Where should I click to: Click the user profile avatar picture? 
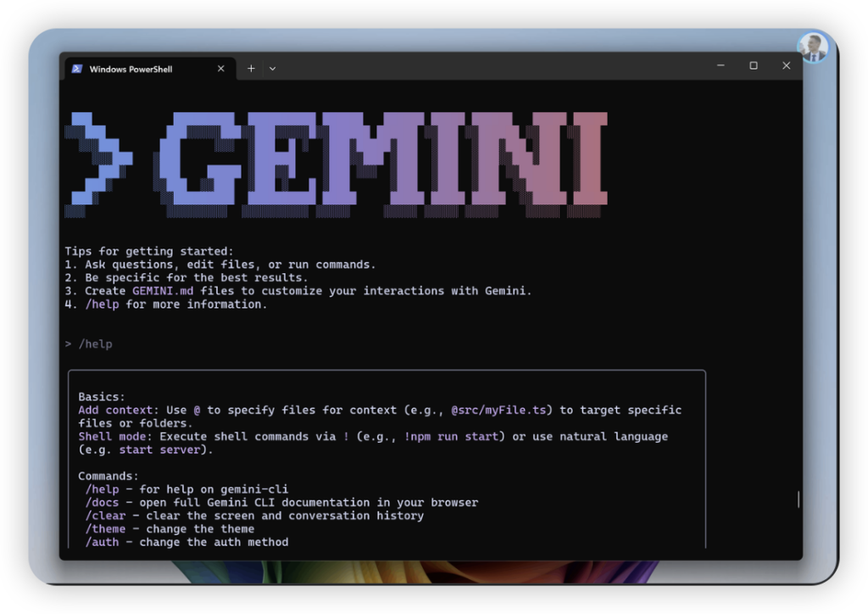[813, 47]
